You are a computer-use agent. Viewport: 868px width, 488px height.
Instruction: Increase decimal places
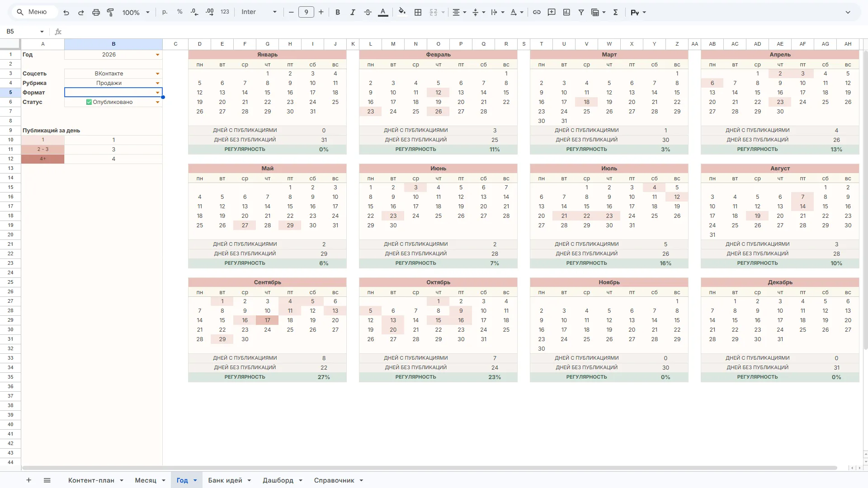tap(210, 12)
